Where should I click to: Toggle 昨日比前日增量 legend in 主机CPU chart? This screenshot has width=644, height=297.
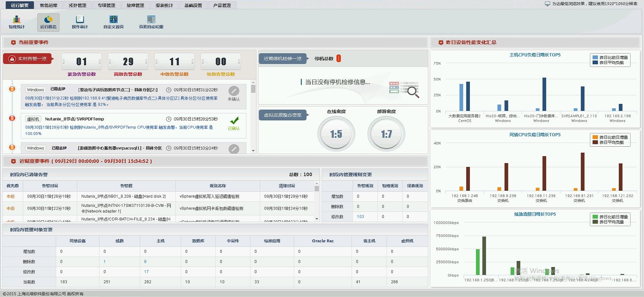point(595,58)
